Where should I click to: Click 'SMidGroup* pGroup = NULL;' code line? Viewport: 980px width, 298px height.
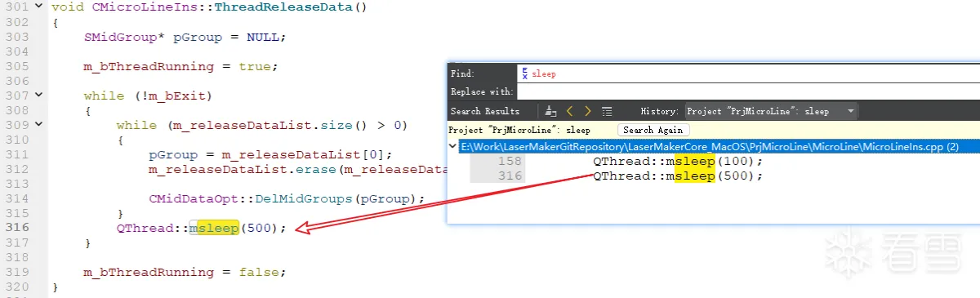click(x=185, y=37)
